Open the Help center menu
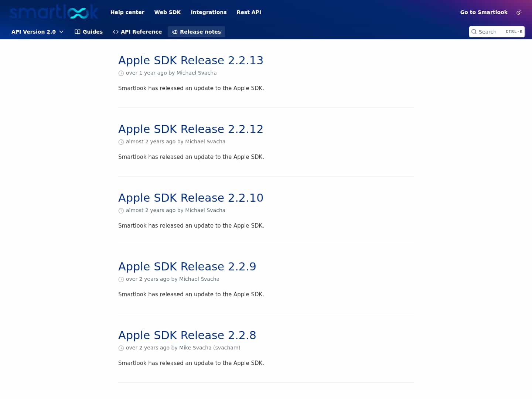The height and width of the screenshot is (399, 532). coord(127,12)
